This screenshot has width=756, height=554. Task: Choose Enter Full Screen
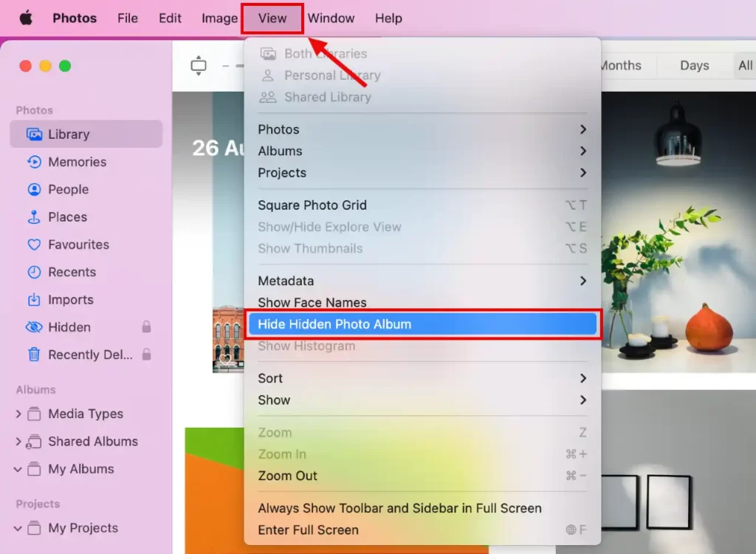point(422,530)
